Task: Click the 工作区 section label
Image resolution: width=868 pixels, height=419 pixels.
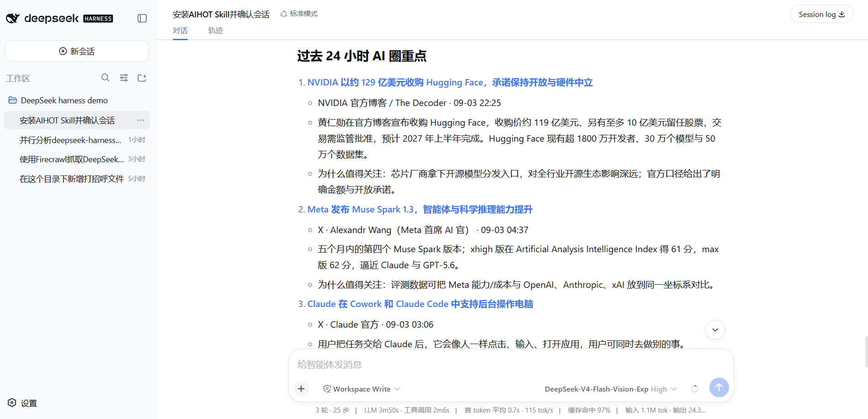Action: (18, 78)
